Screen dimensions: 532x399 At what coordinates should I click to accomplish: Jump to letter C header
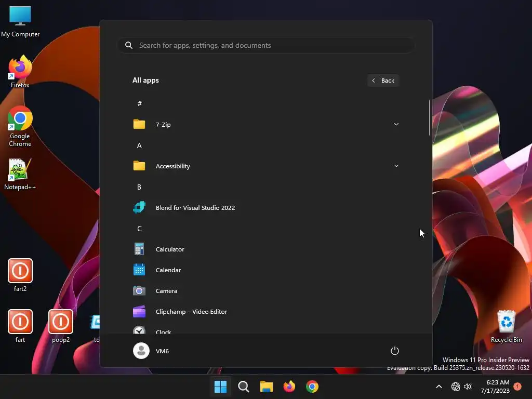click(x=139, y=229)
